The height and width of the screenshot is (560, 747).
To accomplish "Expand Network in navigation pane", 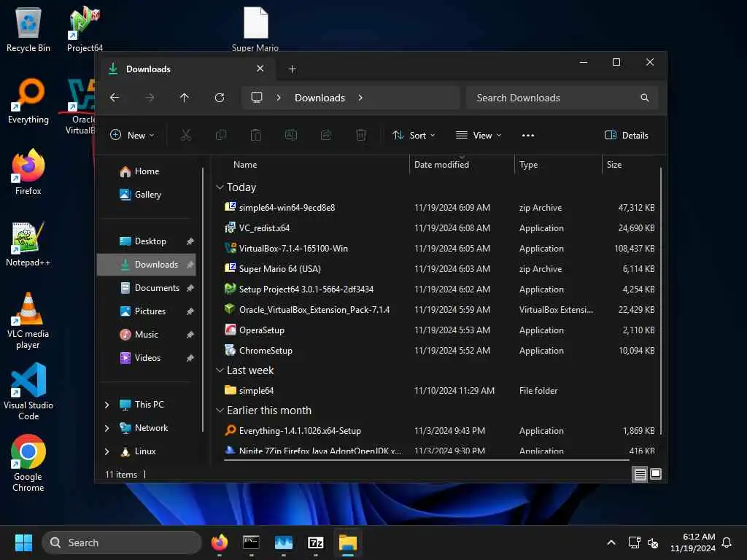I will (x=107, y=428).
